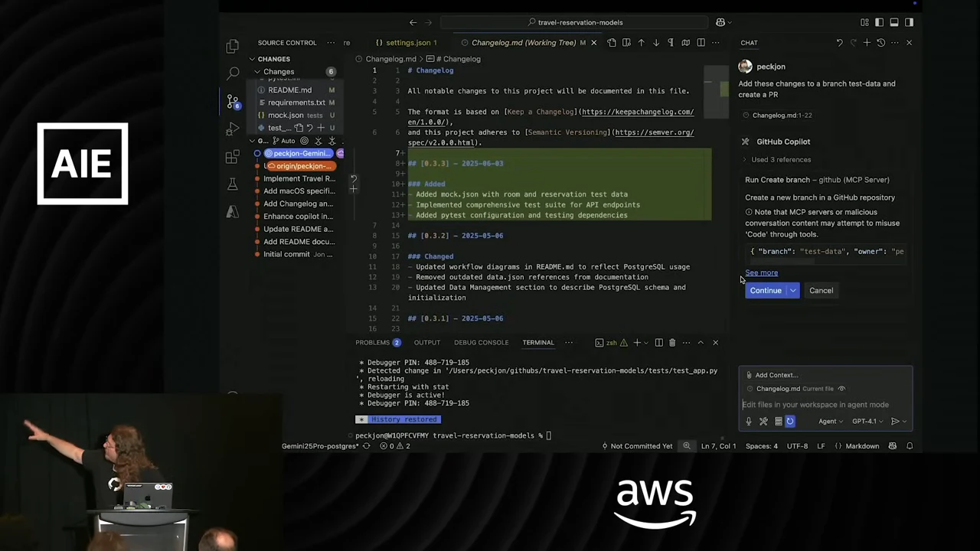
Task: Kill terminal with trash icon
Action: [672, 343]
